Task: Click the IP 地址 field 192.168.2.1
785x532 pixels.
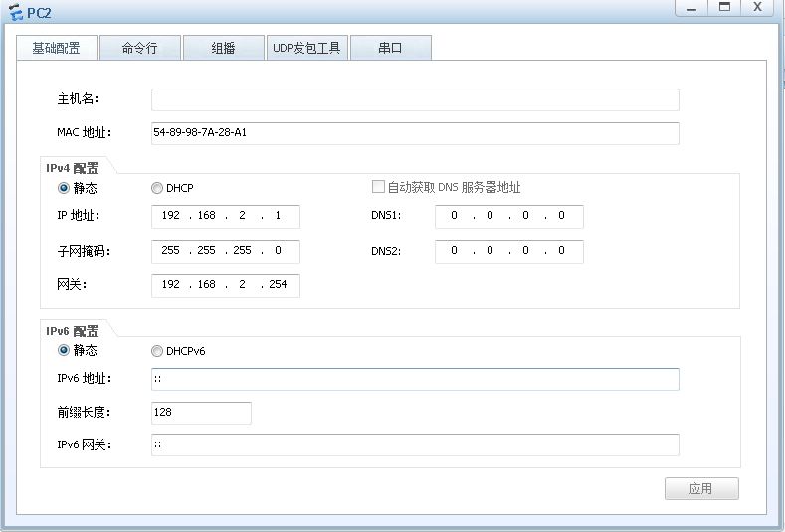Action: click(226, 216)
